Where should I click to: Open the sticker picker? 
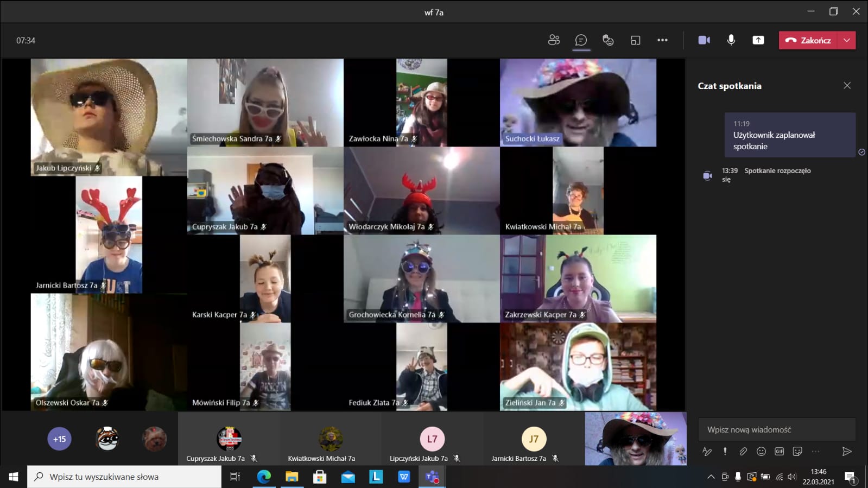pos(797,452)
